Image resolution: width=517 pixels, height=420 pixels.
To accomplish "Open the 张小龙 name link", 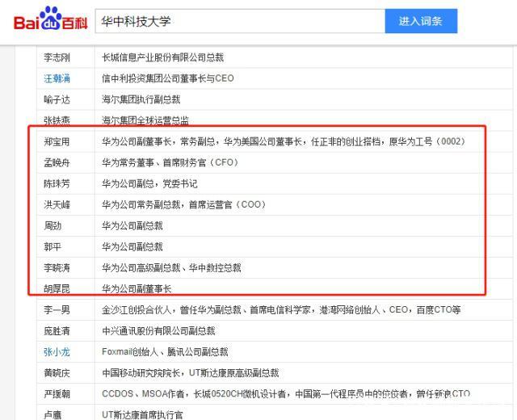I will coord(57,352).
